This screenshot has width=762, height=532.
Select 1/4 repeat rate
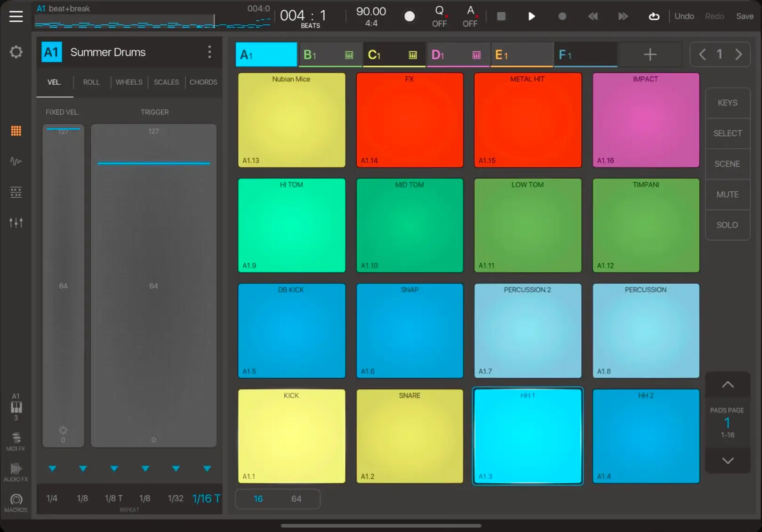coord(52,498)
